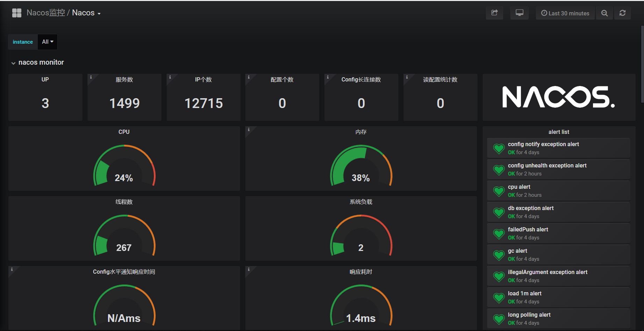The height and width of the screenshot is (331, 644).
Task: Click the 读配置统计数 panel title
Action: (x=440, y=80)
